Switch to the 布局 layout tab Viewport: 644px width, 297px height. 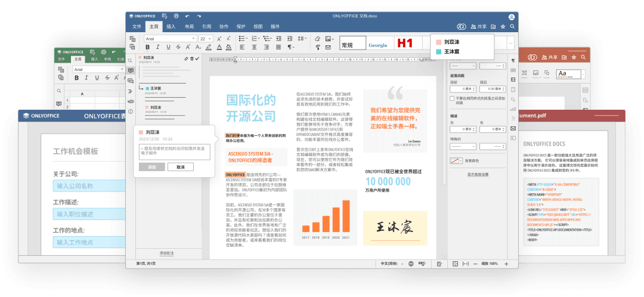tap(190, 26)
